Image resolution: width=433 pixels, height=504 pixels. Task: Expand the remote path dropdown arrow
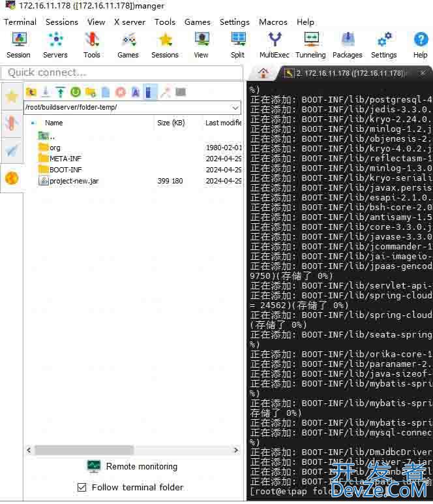[235, 107]
